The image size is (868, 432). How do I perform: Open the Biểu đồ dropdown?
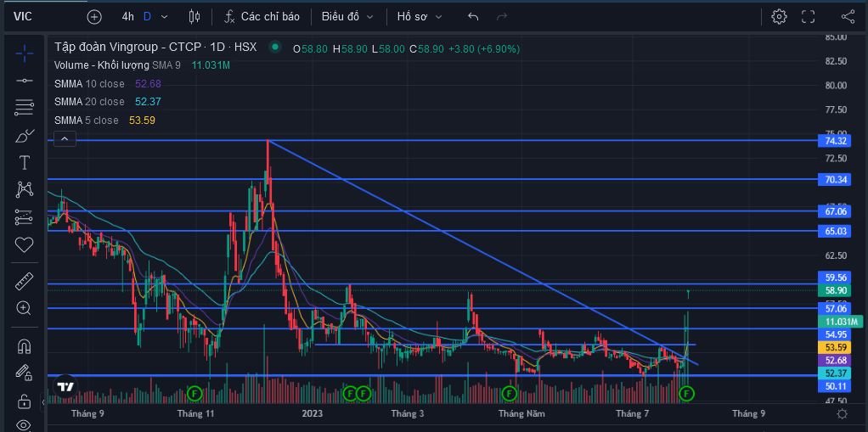coord(347,17)
